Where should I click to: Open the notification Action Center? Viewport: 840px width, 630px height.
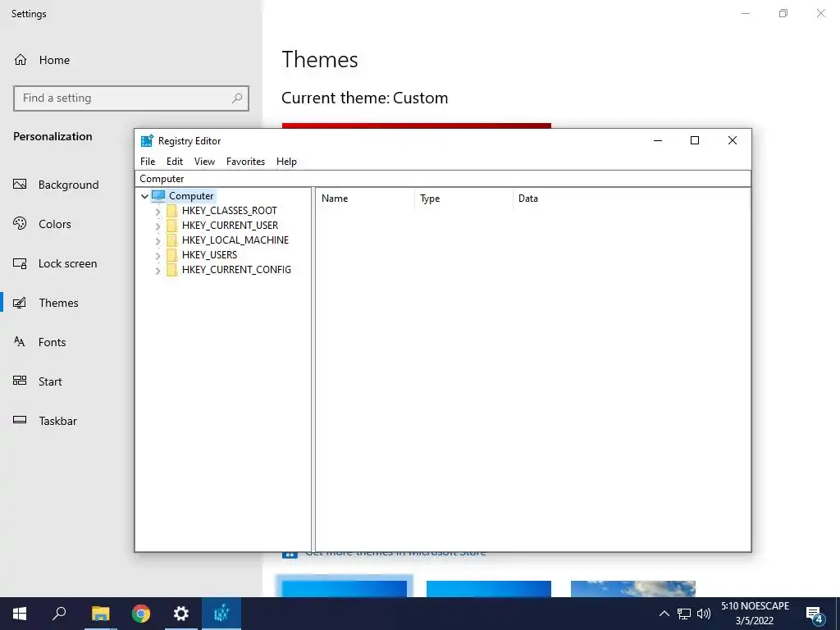point(815,614)
